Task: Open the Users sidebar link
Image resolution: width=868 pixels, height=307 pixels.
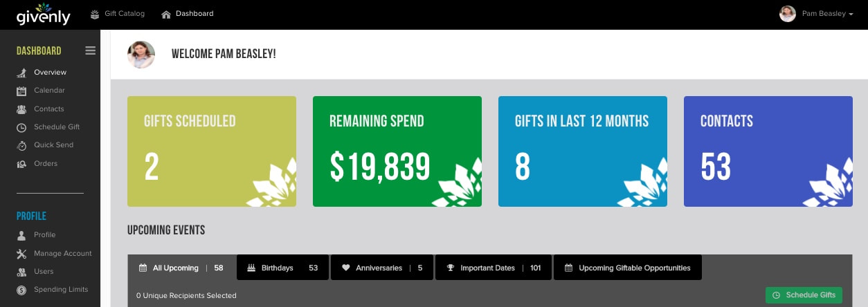Action: 44,272
